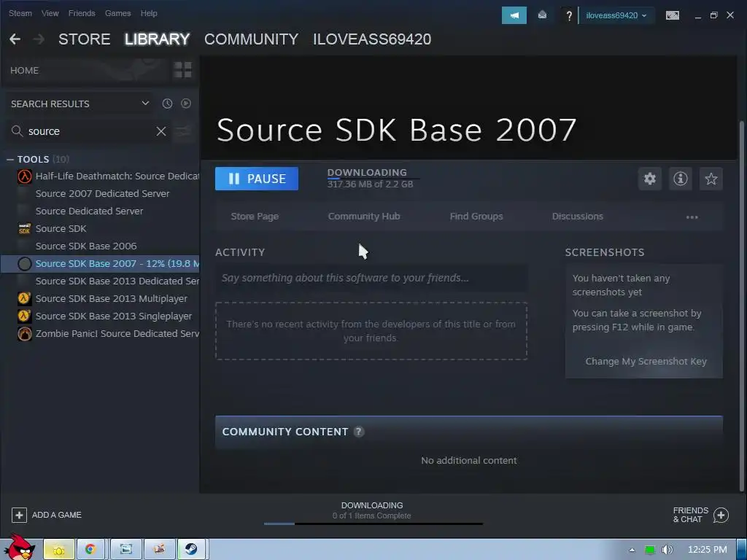Open Friends & Chat bubble icon
747x560 pixels.
coord(721,515)
